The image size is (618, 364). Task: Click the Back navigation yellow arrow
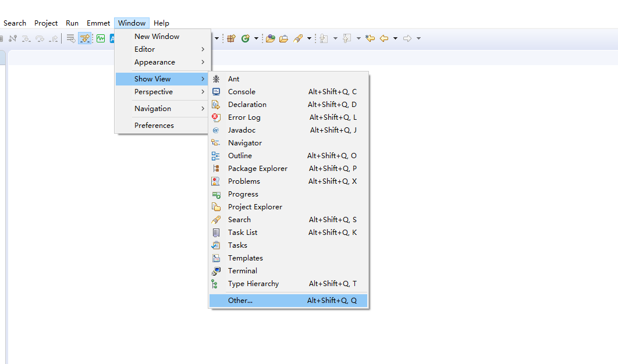(384, 38)
